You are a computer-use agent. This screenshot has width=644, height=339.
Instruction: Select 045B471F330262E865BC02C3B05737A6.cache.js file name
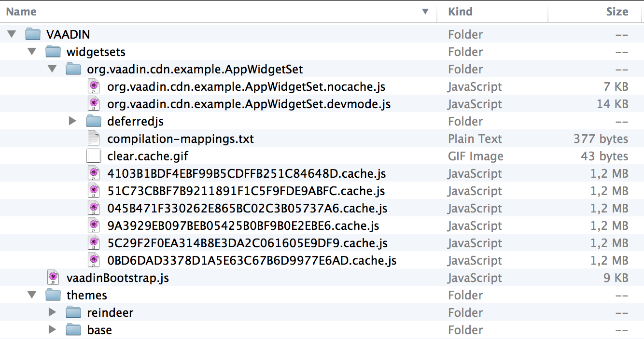[x=247, y=208]
